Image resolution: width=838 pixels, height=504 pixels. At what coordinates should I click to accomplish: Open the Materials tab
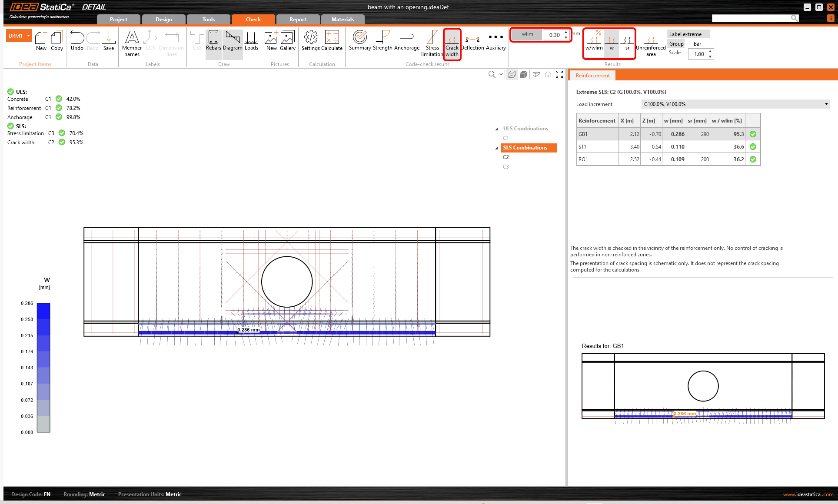tap(343, 20)
